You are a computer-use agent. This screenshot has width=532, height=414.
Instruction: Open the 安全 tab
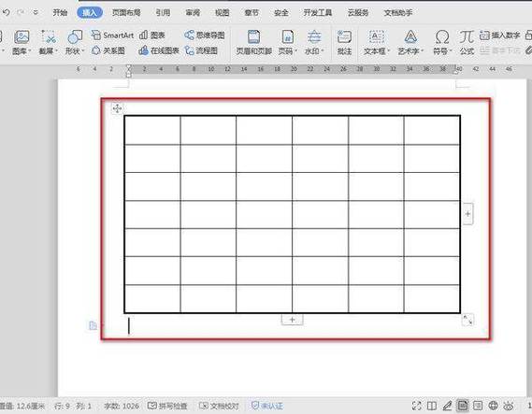tap(280, 13)
